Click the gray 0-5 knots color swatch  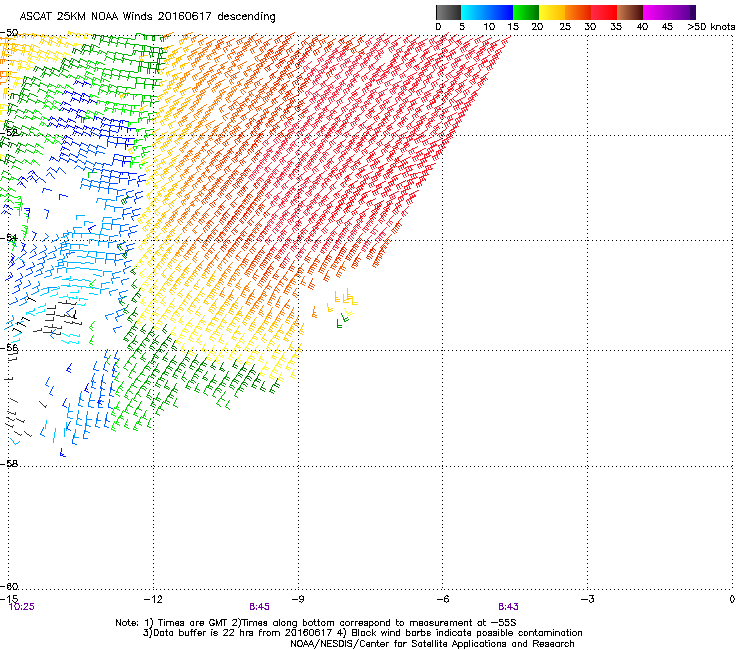448,12
